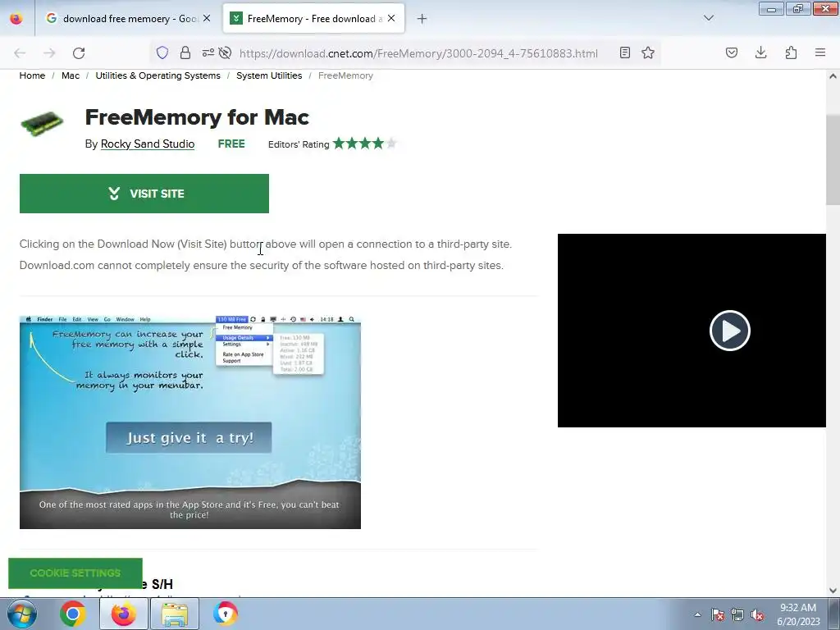This screenshot has height=630, width=840.
Task: Open the tracking protection shield panel
Action: pos(162,52)
